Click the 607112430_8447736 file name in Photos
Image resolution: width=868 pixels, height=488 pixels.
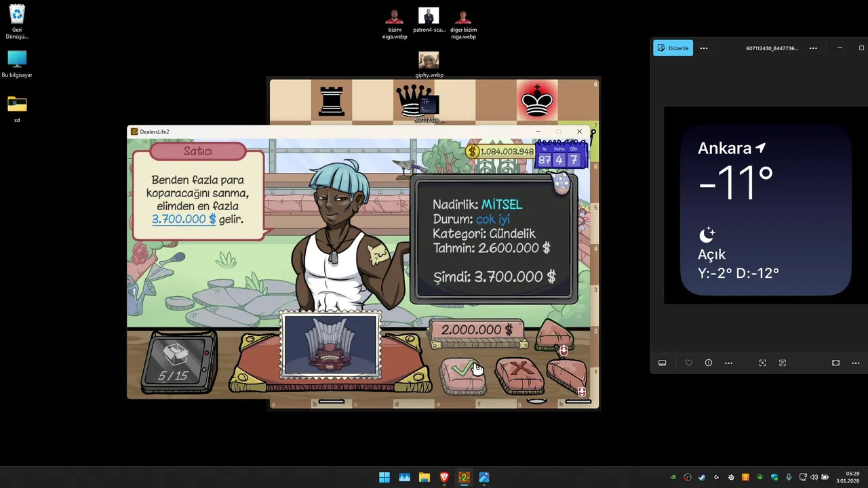click(x=772, y=48)
